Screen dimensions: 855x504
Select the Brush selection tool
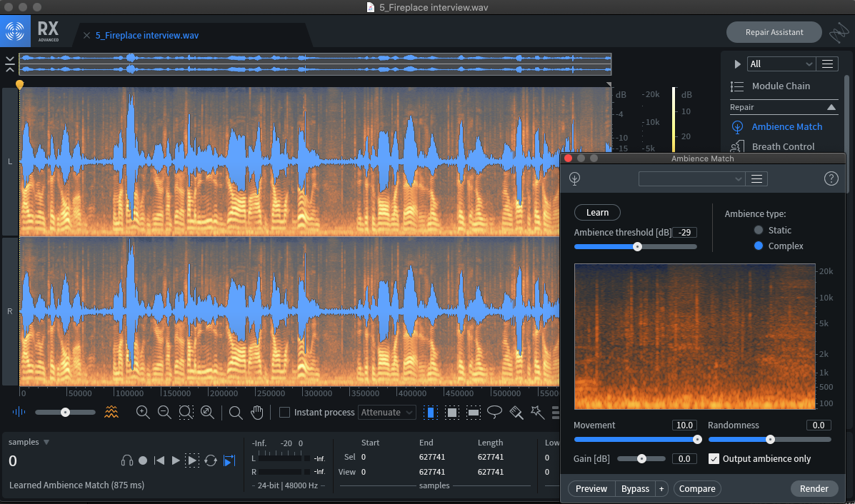coord(516,413)
